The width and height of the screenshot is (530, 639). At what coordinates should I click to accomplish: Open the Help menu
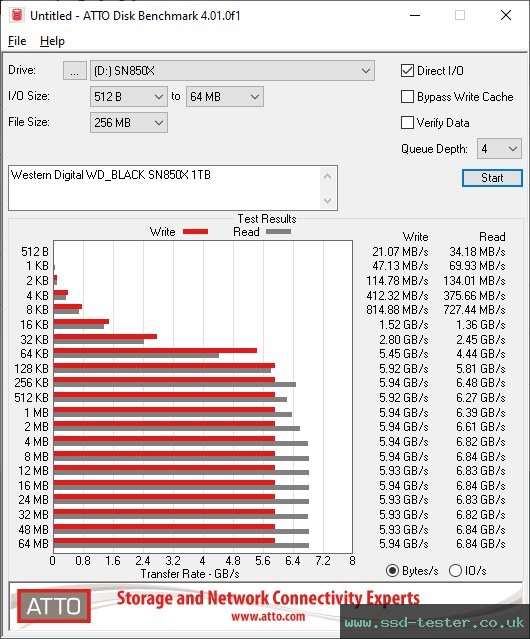tap(52, 41)
